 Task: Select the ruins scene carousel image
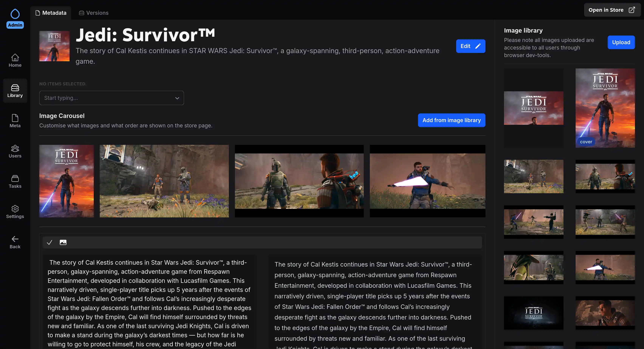point(164,181)
